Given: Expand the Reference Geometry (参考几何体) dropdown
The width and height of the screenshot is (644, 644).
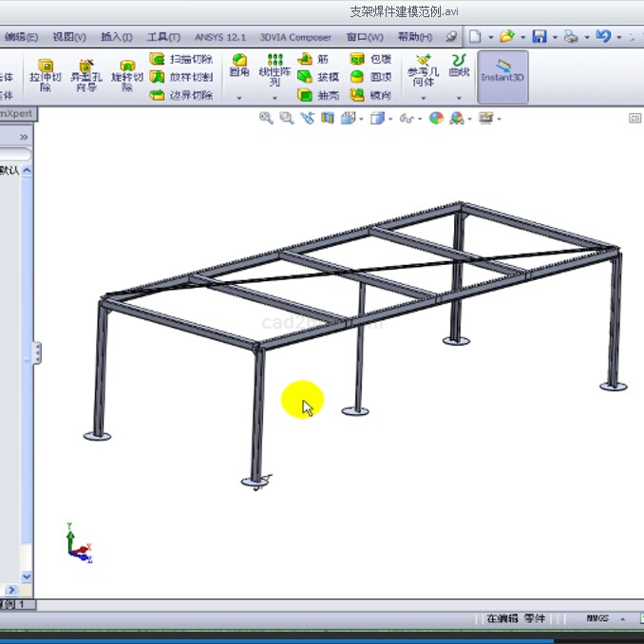Looking at the screenshot, I should pos(424,97).
